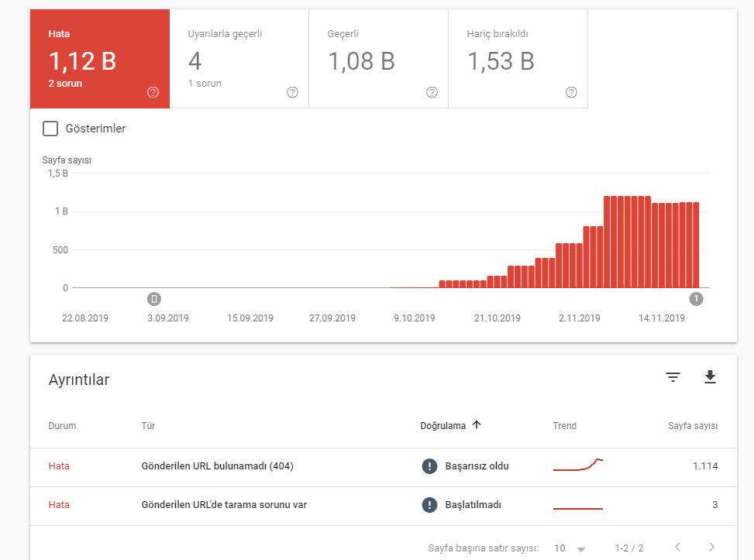This screenshot has height=560, width=754.
Task: Open Gönderilen URL bulunamadı (404) row
Action: click(x=217, y=466)
